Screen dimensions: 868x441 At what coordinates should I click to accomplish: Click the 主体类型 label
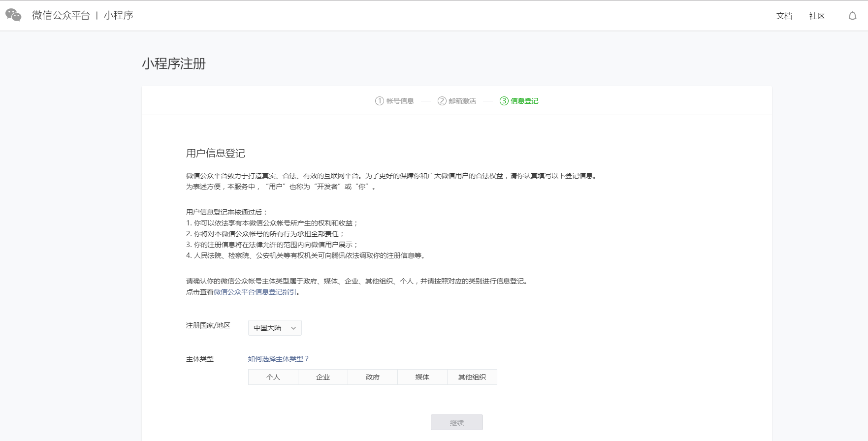tap(200, 359)
